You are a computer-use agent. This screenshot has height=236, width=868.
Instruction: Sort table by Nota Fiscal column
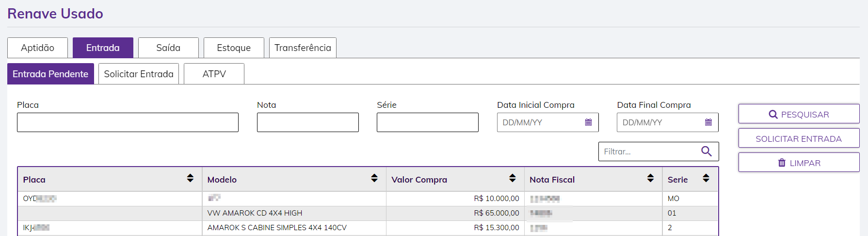coord(650,178)
